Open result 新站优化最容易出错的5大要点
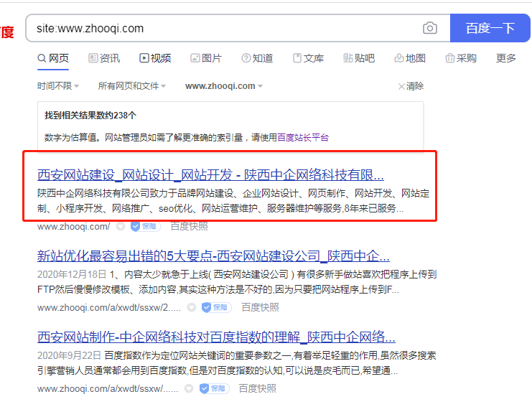 213,256
